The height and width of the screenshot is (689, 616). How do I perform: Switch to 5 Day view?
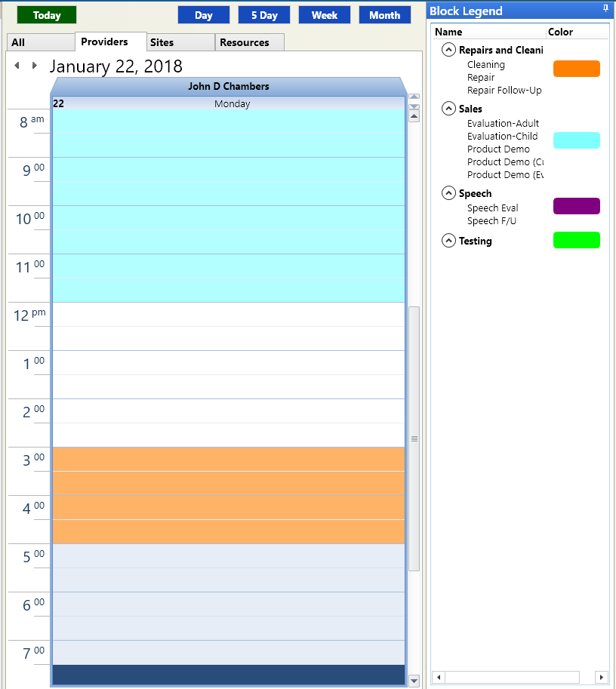point(264,15)
